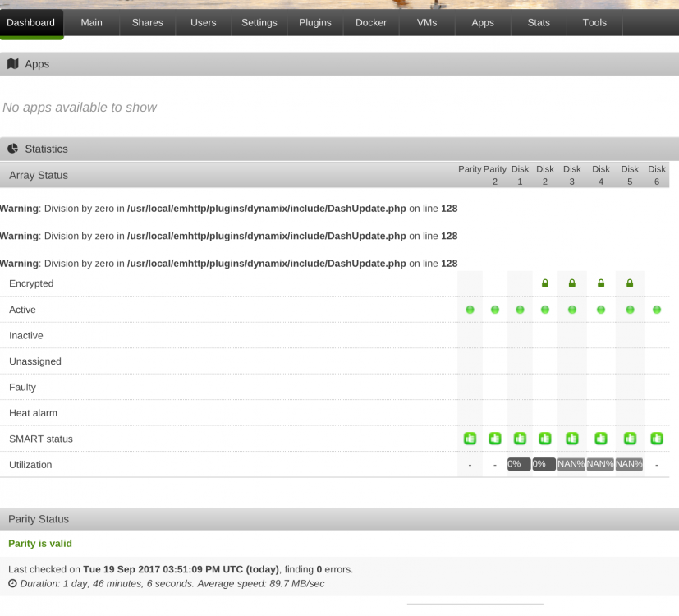Click the Disk 6 column header
Screen dimensions: 679x616
(657, 175)
